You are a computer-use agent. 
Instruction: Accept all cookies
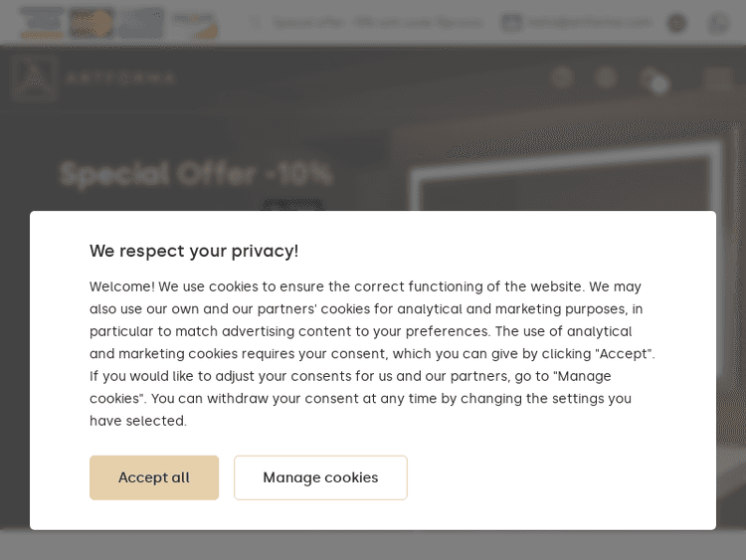pos(154,477)
